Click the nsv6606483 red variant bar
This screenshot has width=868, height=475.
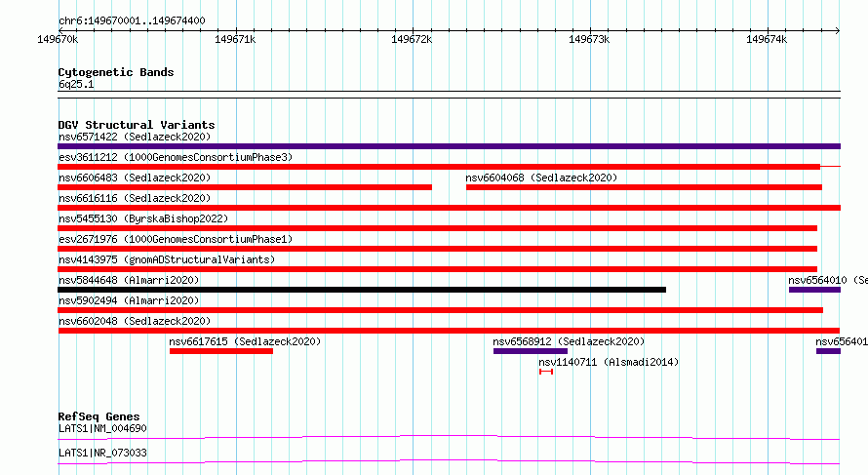(245, 187)
